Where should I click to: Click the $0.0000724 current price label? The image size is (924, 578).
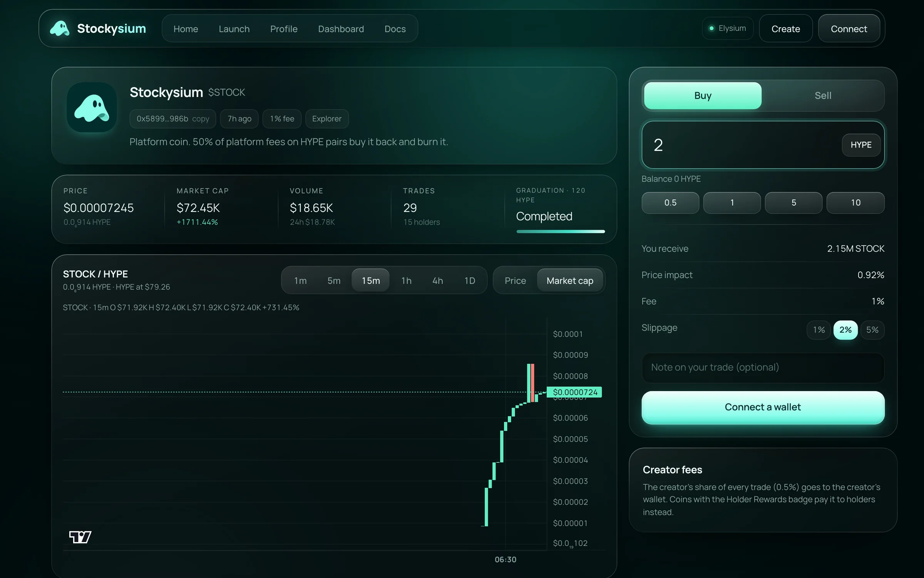pyautogui.click(x=574, y=392)
